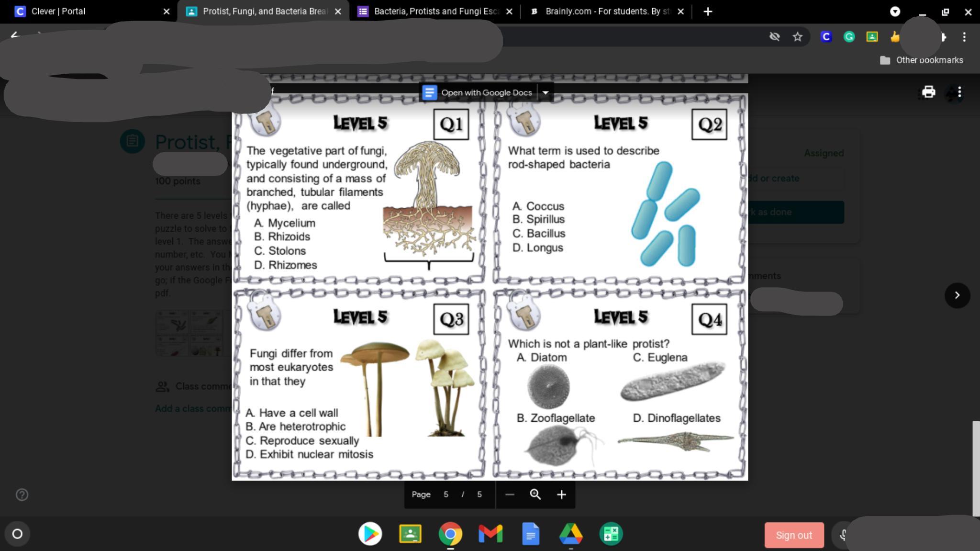
Task: Click the Sign out button
Action: pos(794,535)
